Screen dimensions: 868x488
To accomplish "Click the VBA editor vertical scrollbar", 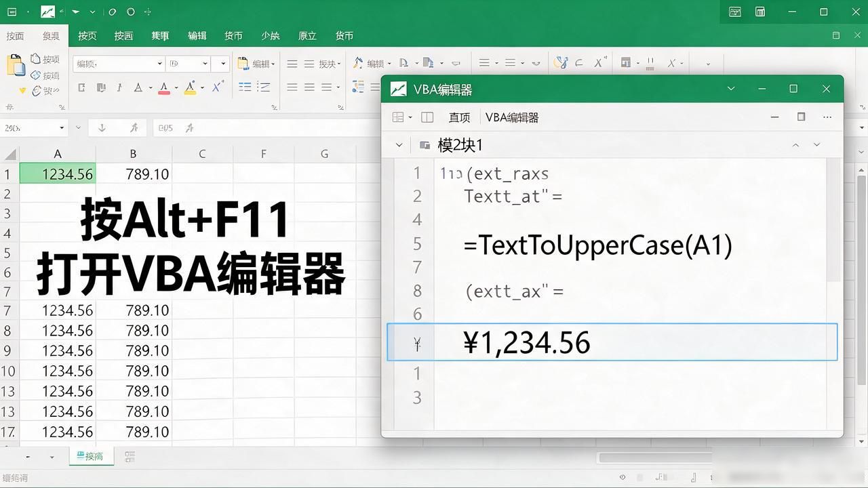I will click(x=833, y=220).
